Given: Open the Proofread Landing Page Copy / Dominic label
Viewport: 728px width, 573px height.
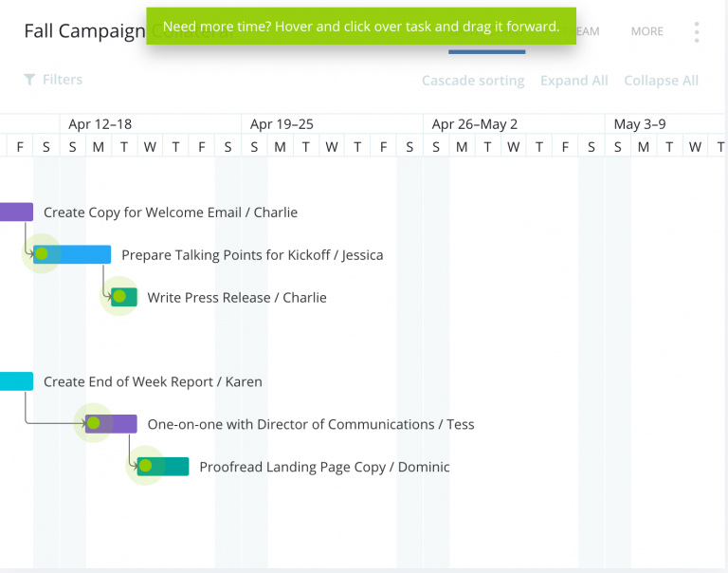Looking at the screenshot, I should [324, 467].
